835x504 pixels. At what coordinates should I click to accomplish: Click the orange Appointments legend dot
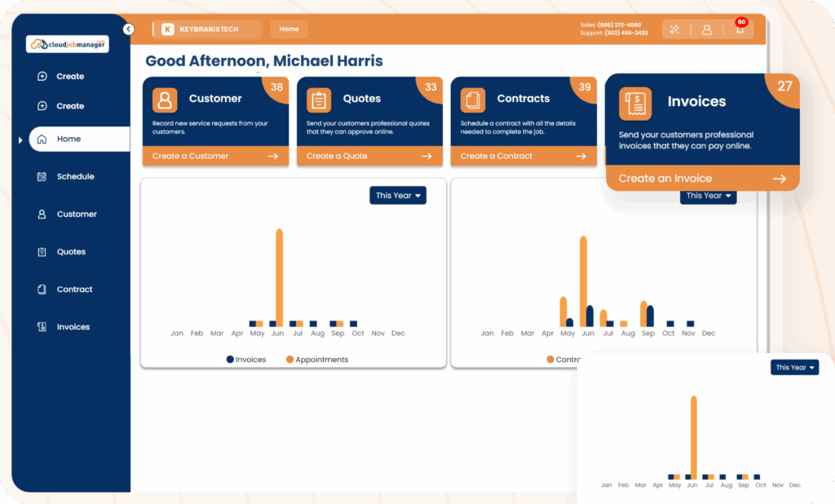289,360
